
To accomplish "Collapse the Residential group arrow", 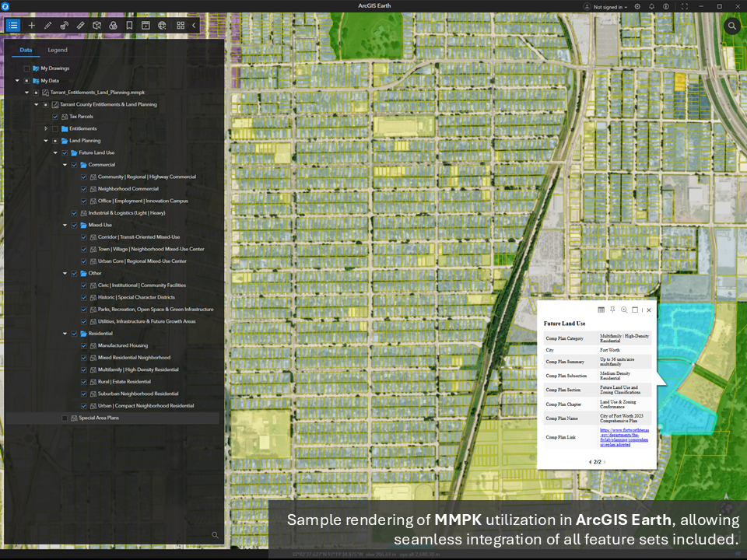I will (x=65, y=334).
